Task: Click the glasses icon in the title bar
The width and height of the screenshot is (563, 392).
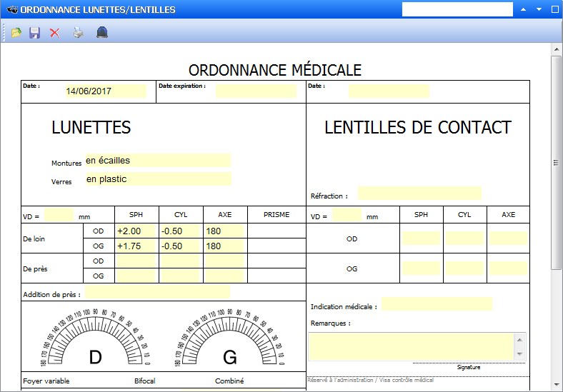Action: [x=10, y=10]
